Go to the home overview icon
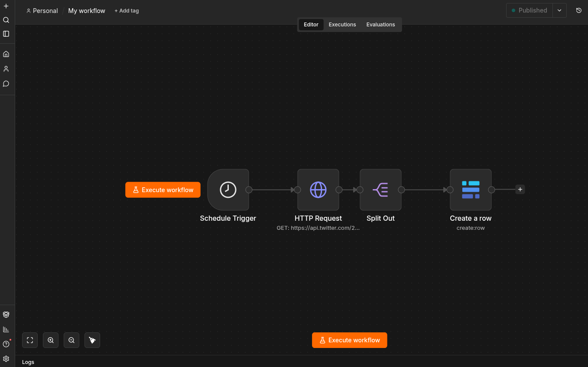 click(6, 54)
